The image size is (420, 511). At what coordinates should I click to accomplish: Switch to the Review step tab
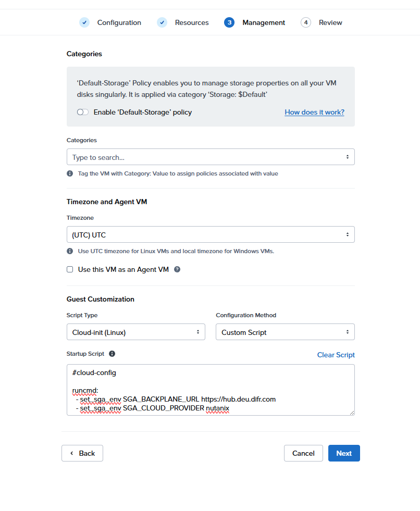pos(330,22)
